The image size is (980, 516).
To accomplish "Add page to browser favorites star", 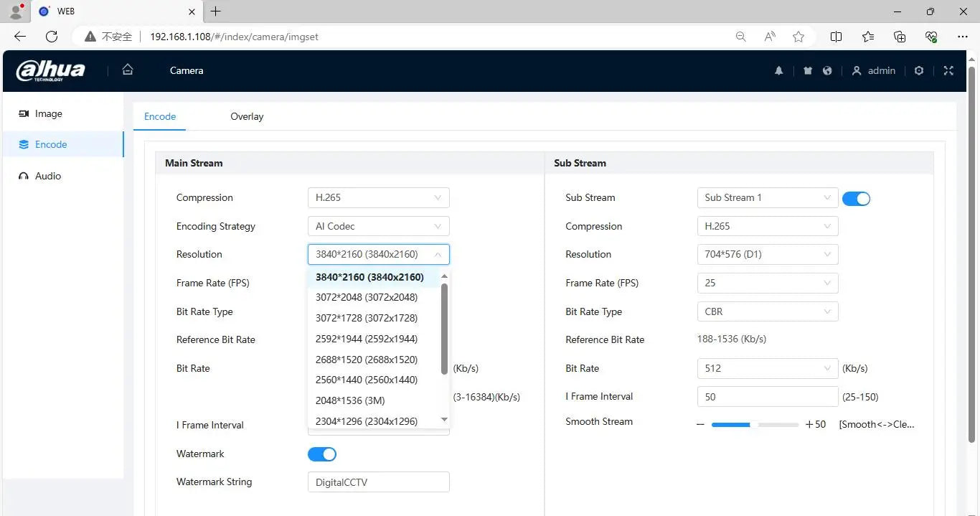I will click(798, 37).
